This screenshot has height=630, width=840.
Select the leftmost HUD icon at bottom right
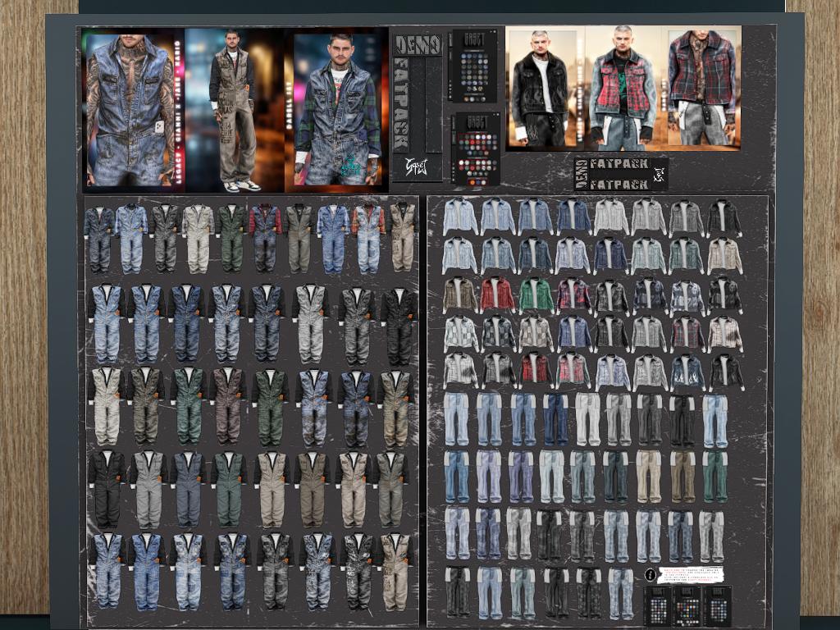pos(658,607)
